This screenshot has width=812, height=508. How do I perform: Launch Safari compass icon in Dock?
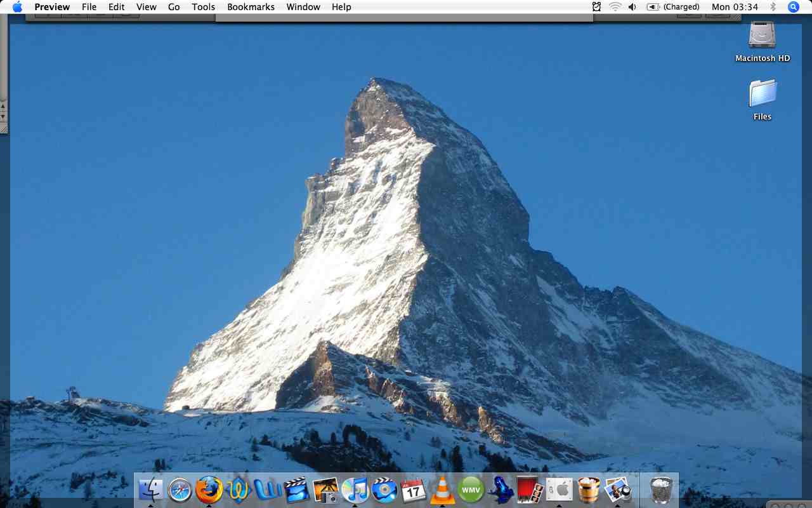(x=180, y=490)
